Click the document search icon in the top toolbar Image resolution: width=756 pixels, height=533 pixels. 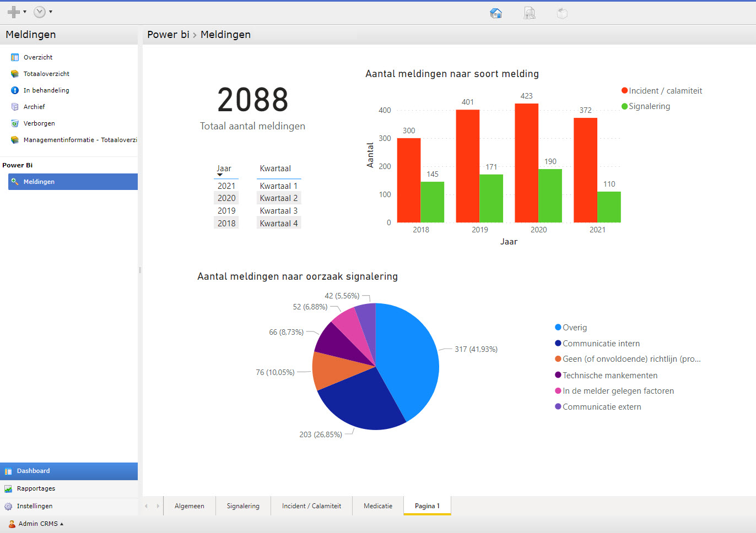[530, 13]
